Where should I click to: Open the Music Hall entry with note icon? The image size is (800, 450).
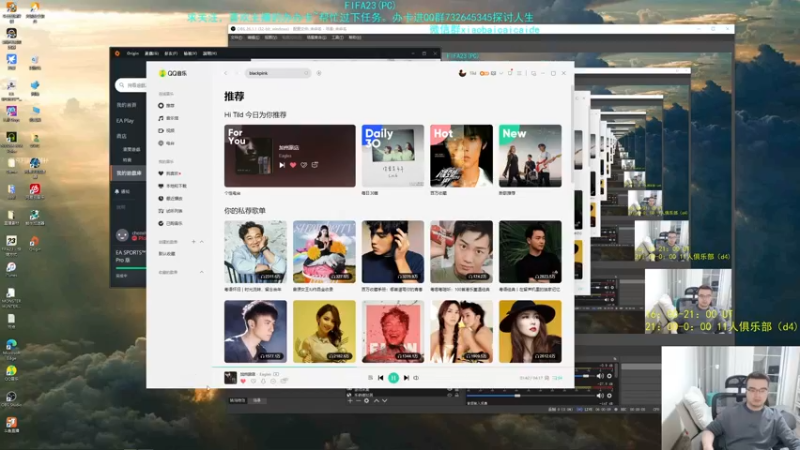click(x=168, y=118)
